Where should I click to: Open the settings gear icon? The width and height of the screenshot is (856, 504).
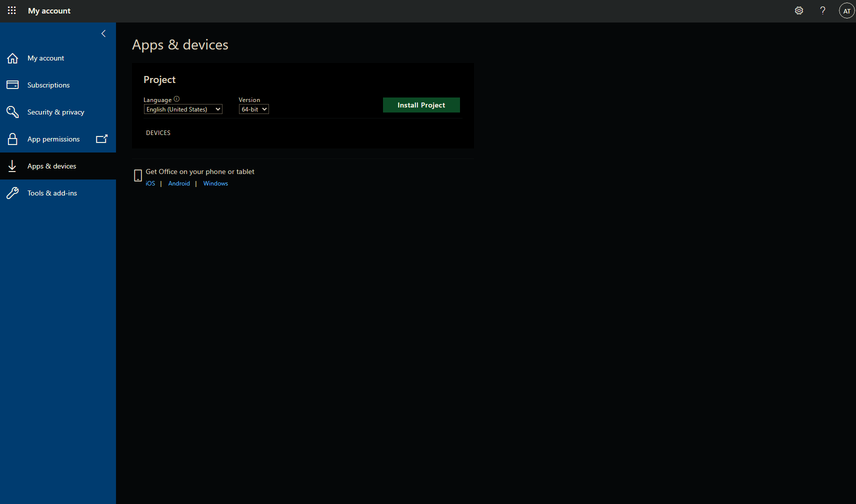click(x=799, y=10)
